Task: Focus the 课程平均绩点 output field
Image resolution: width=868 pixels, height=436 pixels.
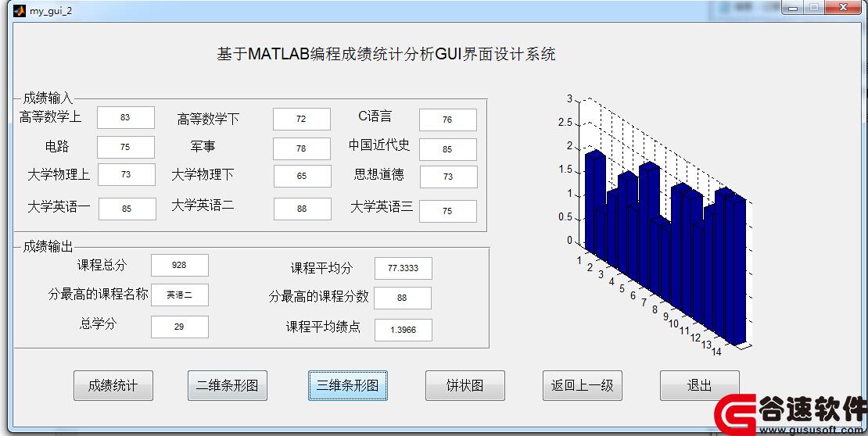Action: [403, 331]
